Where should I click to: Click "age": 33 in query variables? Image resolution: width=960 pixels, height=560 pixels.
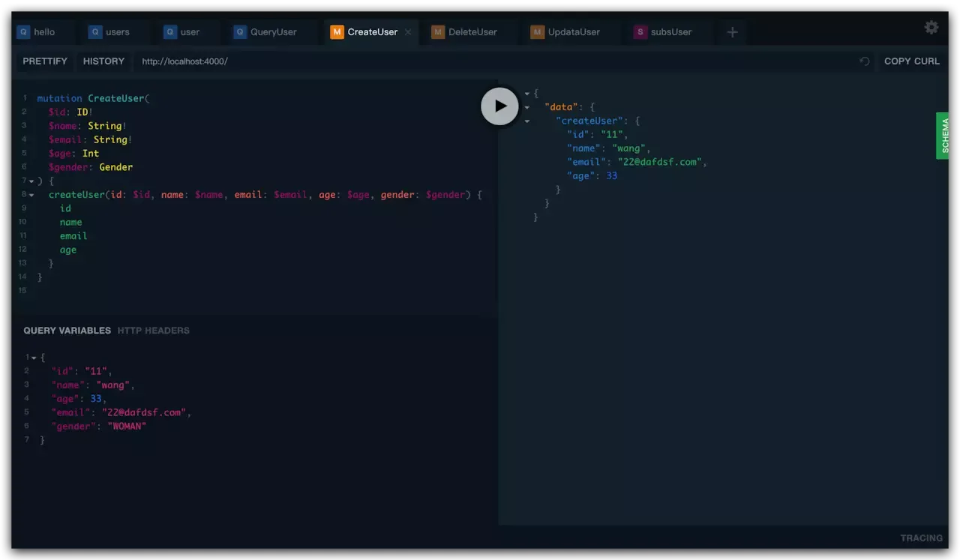coord(76,399)
